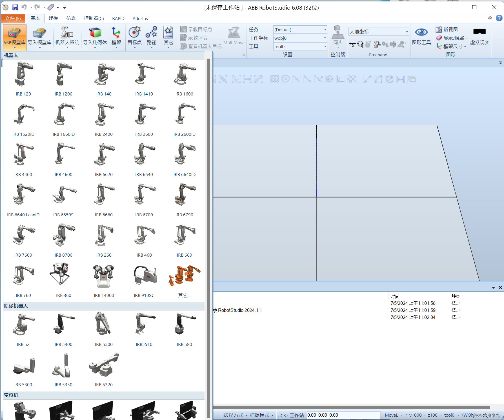Select the IRB 2600 robot model

pyautogui.click(x=144, y=119)
